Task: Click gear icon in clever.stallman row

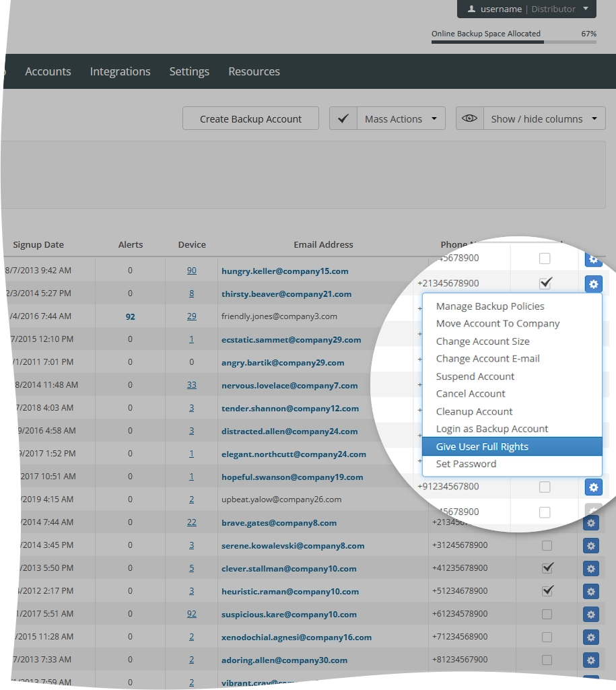Action: [591, 569]
